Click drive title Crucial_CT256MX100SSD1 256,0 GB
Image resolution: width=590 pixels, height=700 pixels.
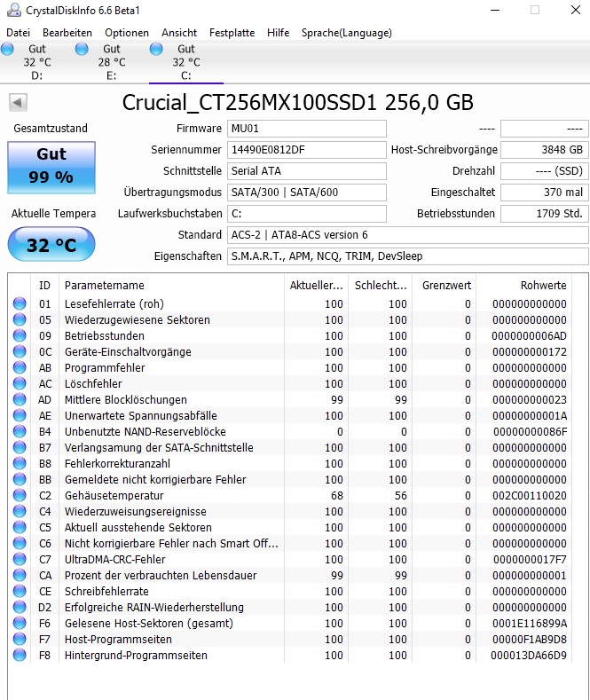point(298,103)
